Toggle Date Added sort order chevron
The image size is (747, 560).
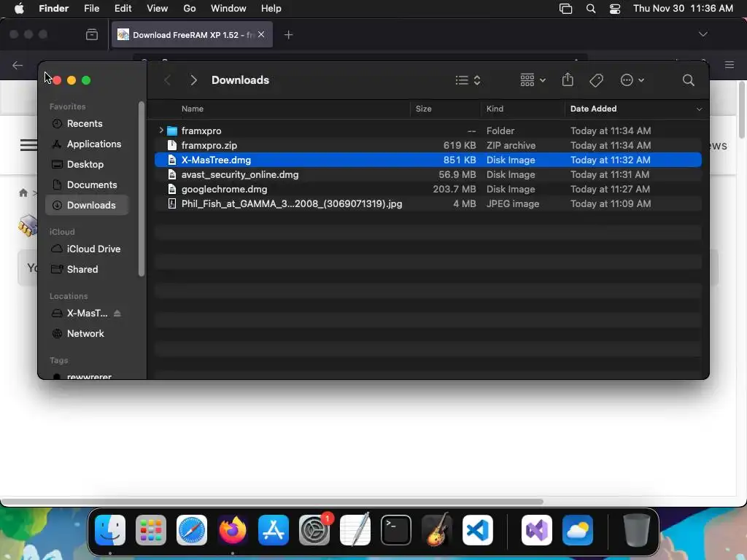pos(699,109)
